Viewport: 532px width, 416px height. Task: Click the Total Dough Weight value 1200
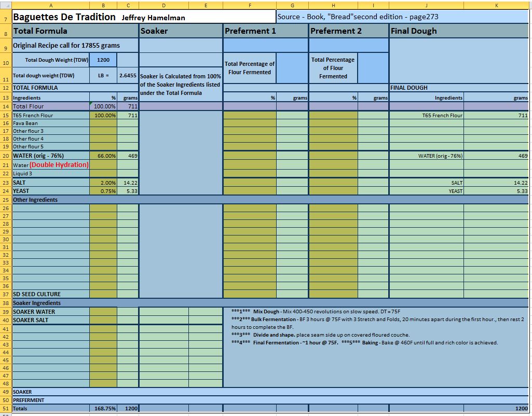(x=103, y=60)
